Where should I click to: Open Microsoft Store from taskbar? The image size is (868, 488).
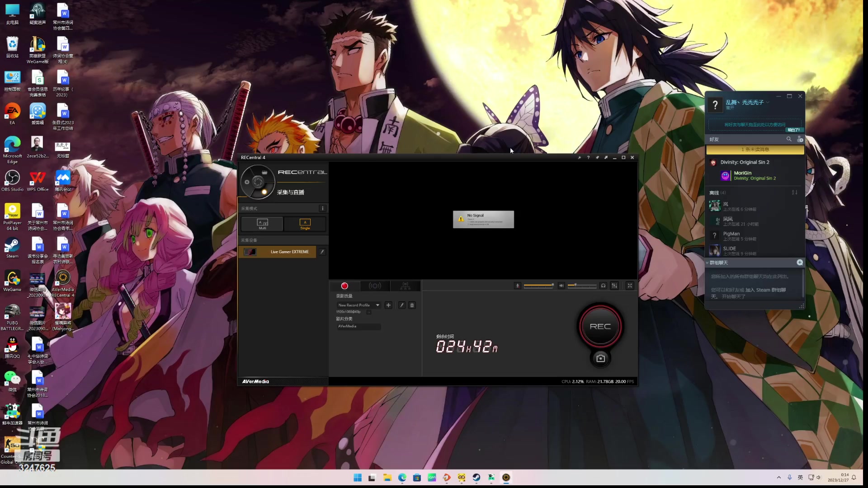[417, 478]
